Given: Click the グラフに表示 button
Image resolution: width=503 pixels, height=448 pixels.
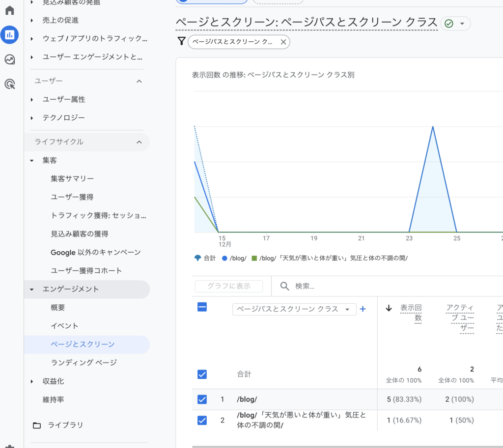Looking at the screenshot, I should coord(228,286).
